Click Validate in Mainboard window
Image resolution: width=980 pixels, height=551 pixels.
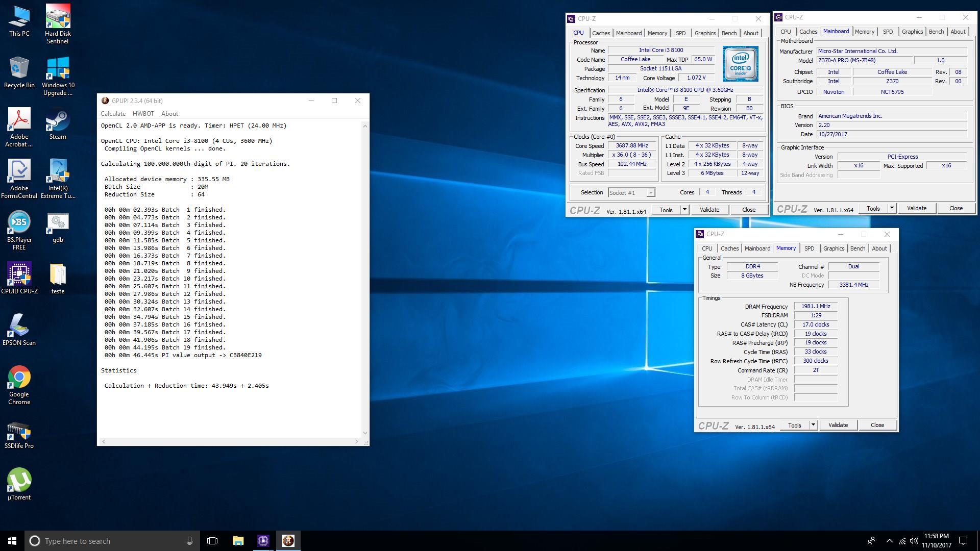[x=917, y=208]
